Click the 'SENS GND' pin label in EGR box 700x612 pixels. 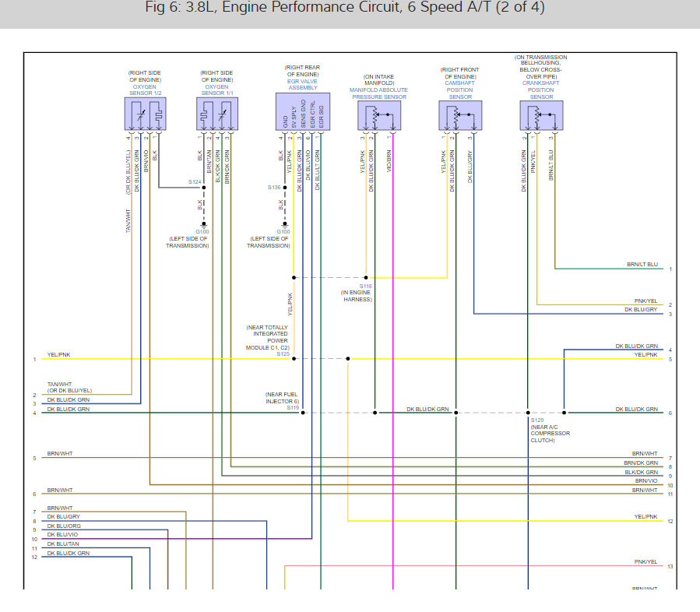coord(303,114)
